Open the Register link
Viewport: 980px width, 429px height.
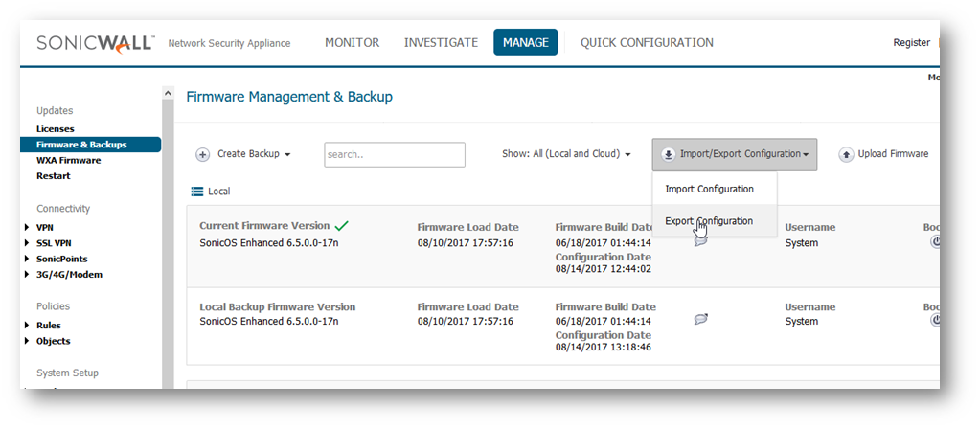coord(911,43)
